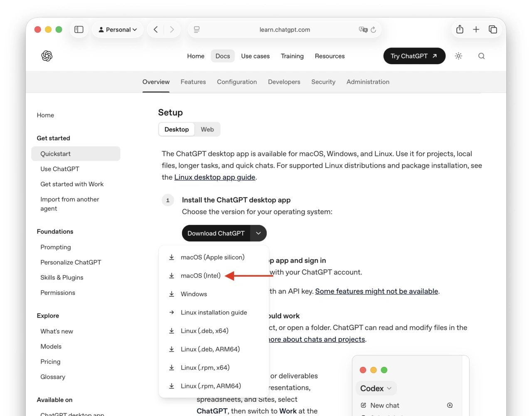Switch to the Configuration tab

pos(237,82)
